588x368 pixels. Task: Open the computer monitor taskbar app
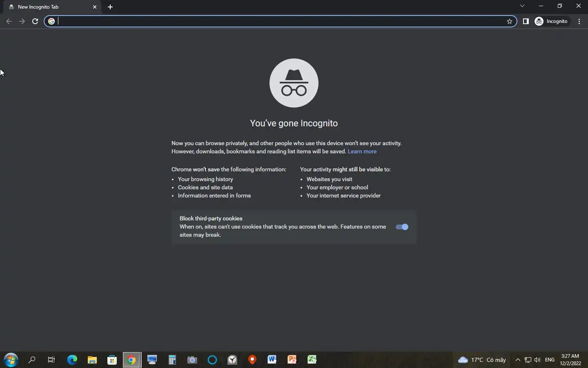point(152,360)
